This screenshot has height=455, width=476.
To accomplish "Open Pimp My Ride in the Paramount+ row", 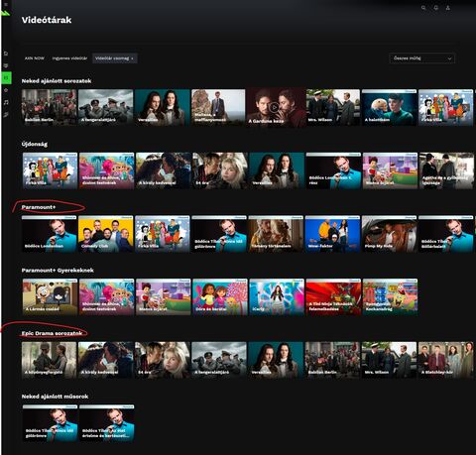I will pos(389,234).
